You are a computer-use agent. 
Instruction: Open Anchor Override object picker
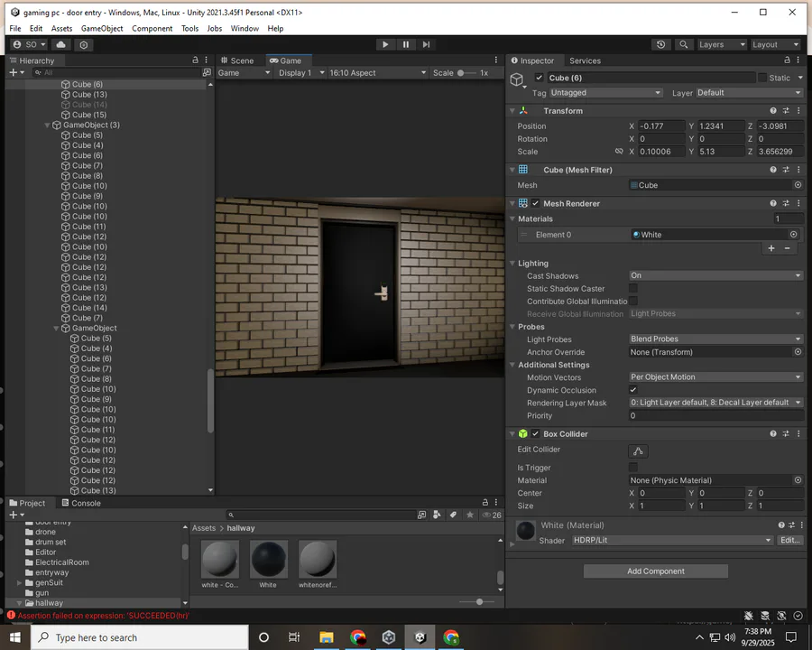pos(798,352)
